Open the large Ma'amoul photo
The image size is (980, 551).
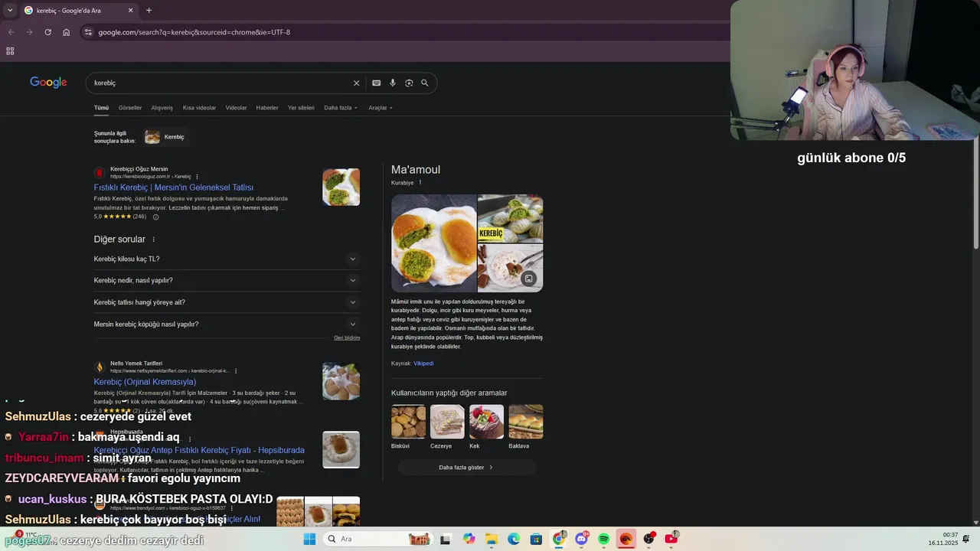coord(434,243)
